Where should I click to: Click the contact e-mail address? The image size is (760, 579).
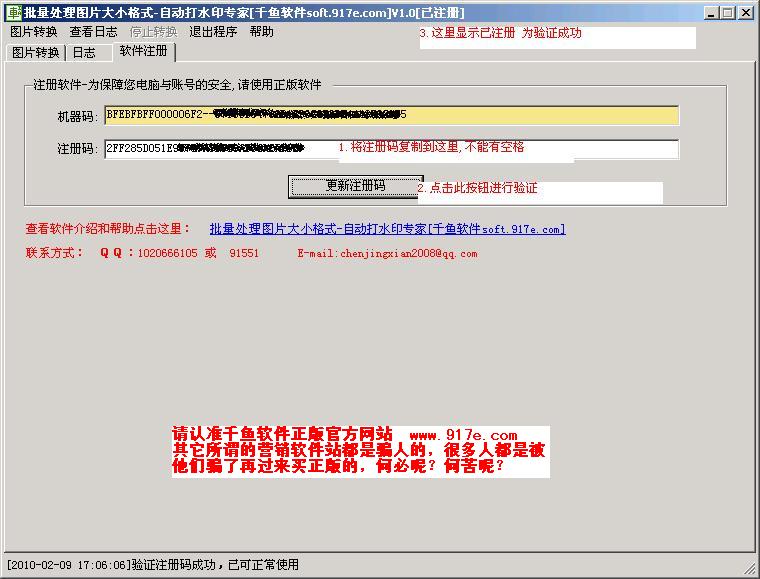[387, 254]
